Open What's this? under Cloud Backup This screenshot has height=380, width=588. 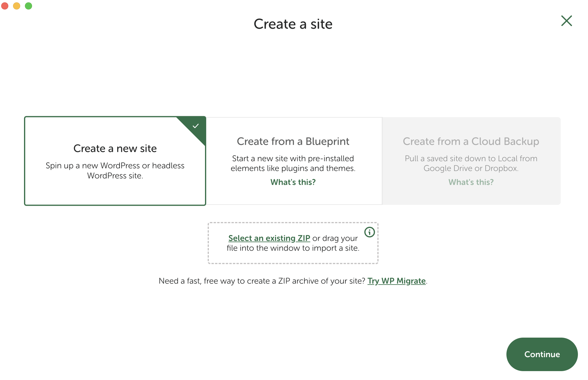tap(471, 182)
